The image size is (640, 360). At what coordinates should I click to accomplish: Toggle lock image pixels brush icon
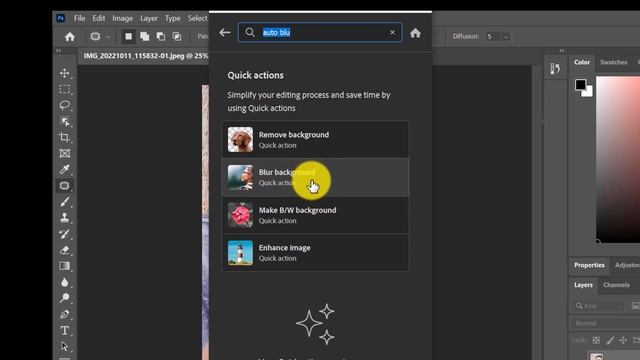tap(610, 340)
